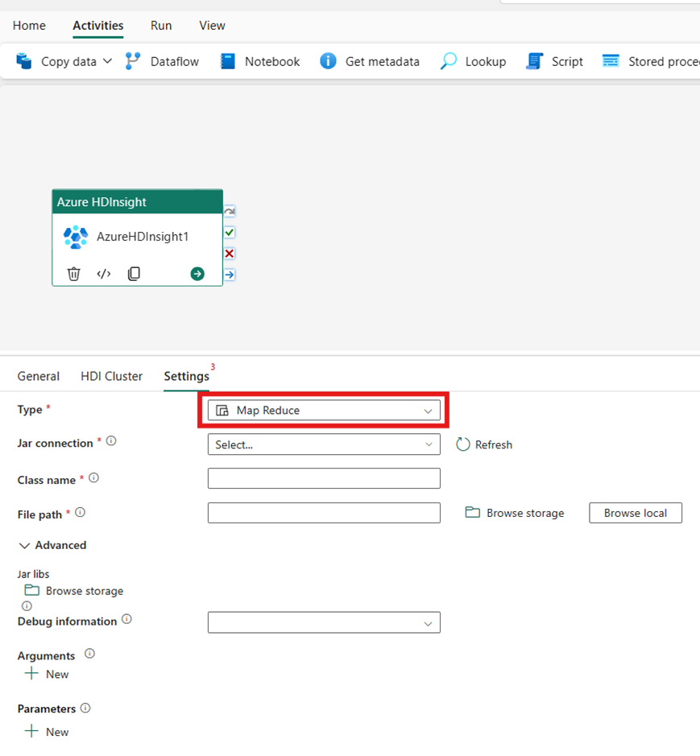Open the HDI Cluster tab
This screenshot has width=700, height=756.
(x=111, y=376)
